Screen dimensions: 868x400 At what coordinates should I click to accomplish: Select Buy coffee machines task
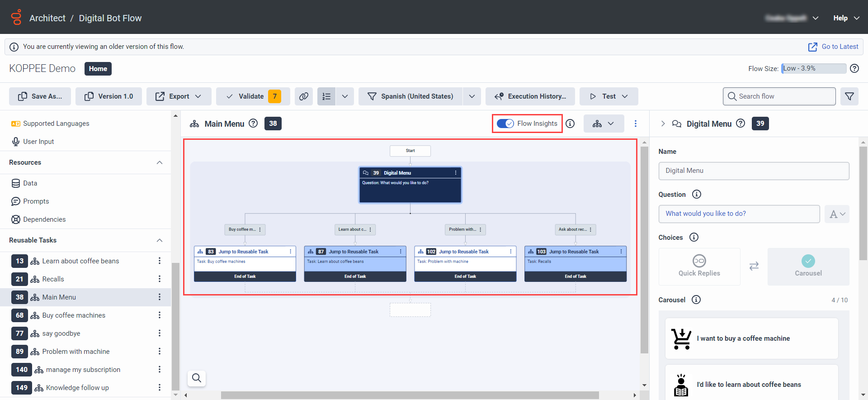pyautogui.click(x=74, y=315)
